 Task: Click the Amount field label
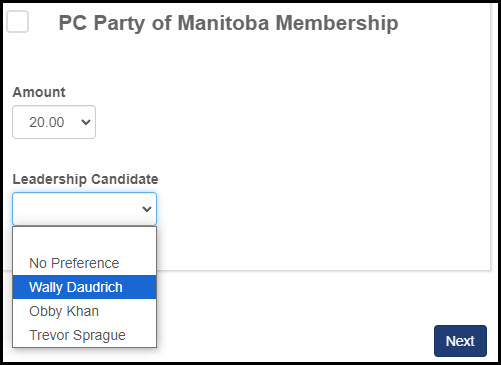pos(39,92)
